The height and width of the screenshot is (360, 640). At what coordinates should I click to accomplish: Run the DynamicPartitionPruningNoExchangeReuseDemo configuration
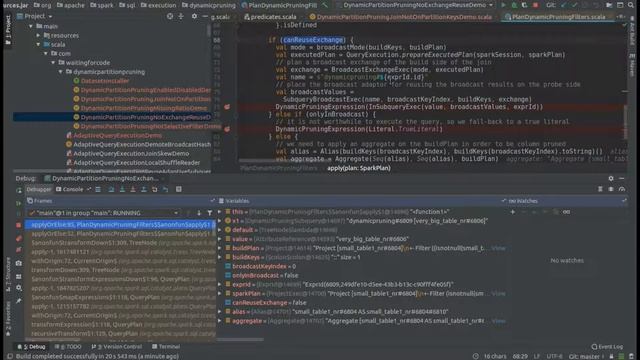(503, 5)
